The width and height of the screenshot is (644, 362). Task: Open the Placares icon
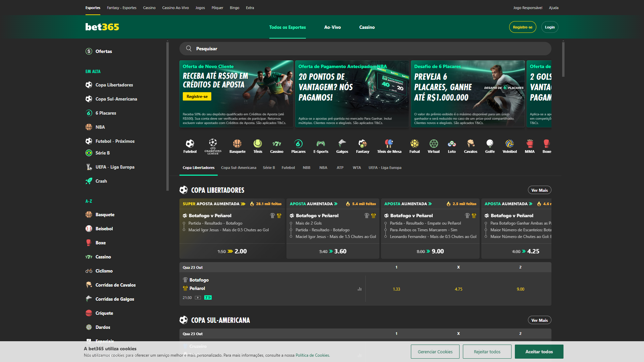point(299,146)
